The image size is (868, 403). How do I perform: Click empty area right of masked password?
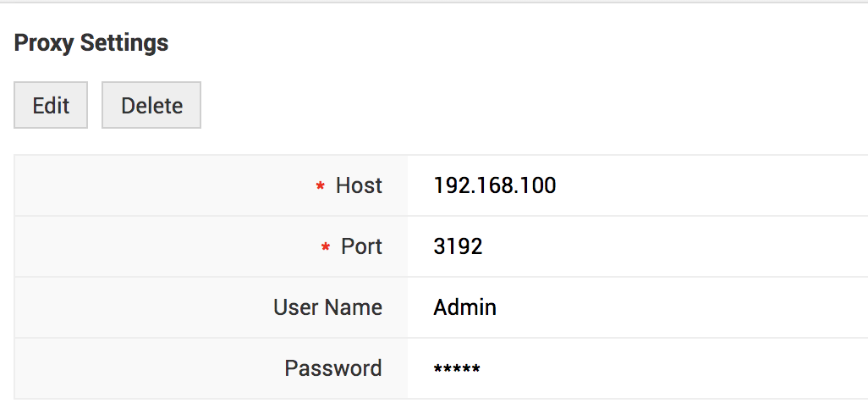coord(677,368)
